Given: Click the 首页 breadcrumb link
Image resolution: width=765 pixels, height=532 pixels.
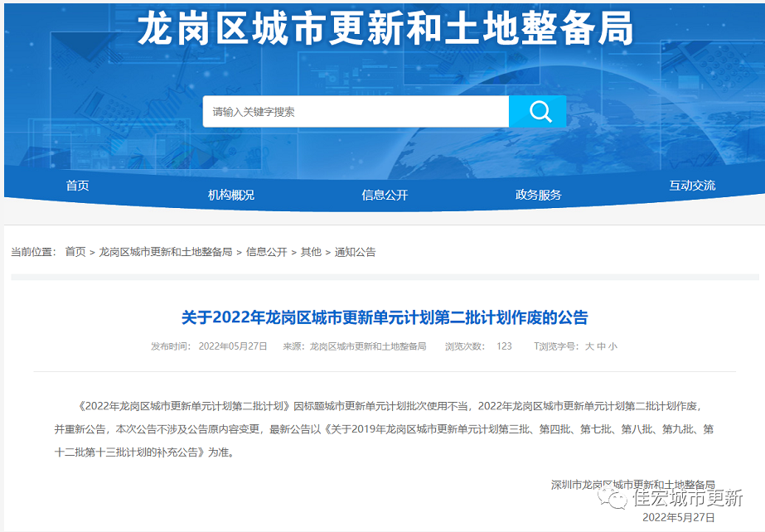Looking at the screenshot, I should point(75,252).
